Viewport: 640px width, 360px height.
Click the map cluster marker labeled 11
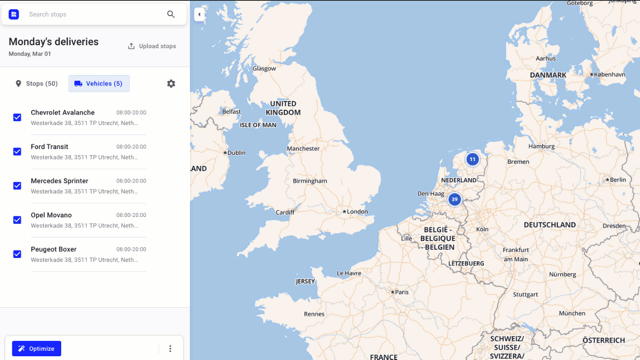coord(472,159)
